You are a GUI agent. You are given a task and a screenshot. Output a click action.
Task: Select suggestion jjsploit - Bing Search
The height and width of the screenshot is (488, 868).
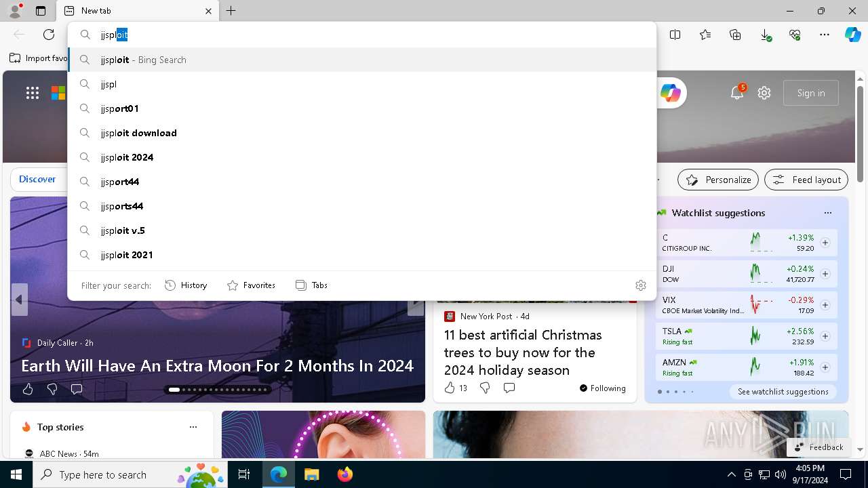[x=362, y=60]
